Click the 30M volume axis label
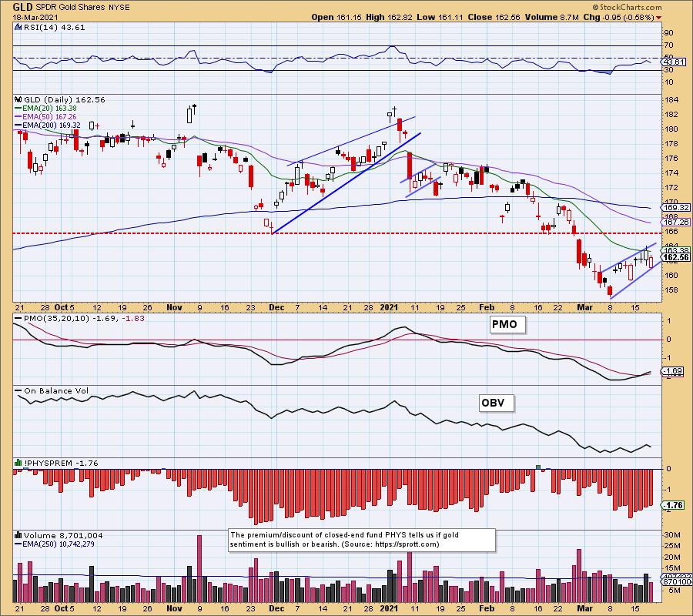693x616 pixels. tap(671, 534)
